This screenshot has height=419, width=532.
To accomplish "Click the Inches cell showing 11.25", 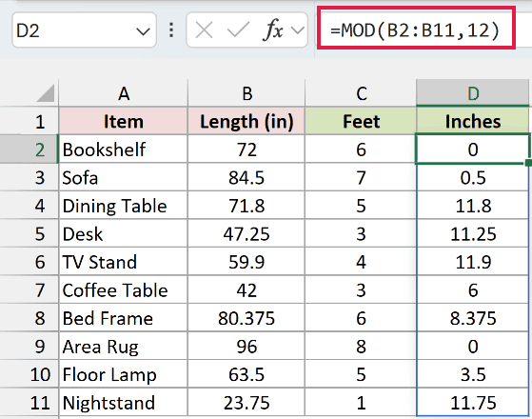I will [473, 234].
